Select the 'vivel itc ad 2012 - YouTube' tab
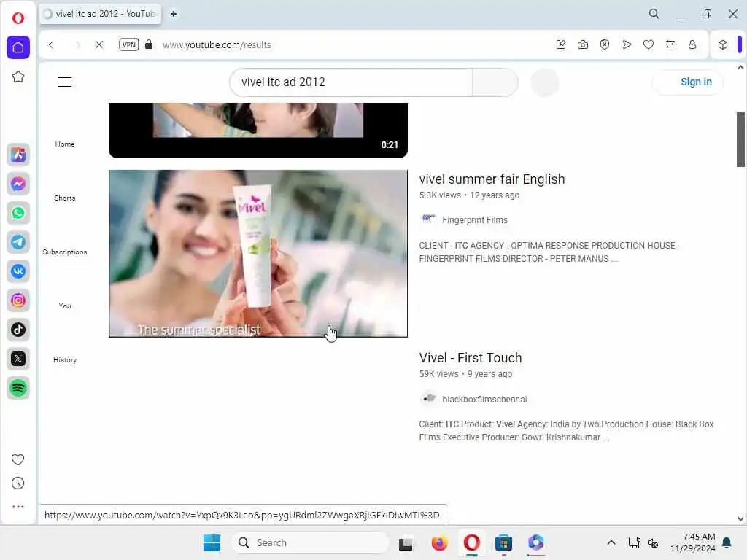 click(x=100, y=14)
